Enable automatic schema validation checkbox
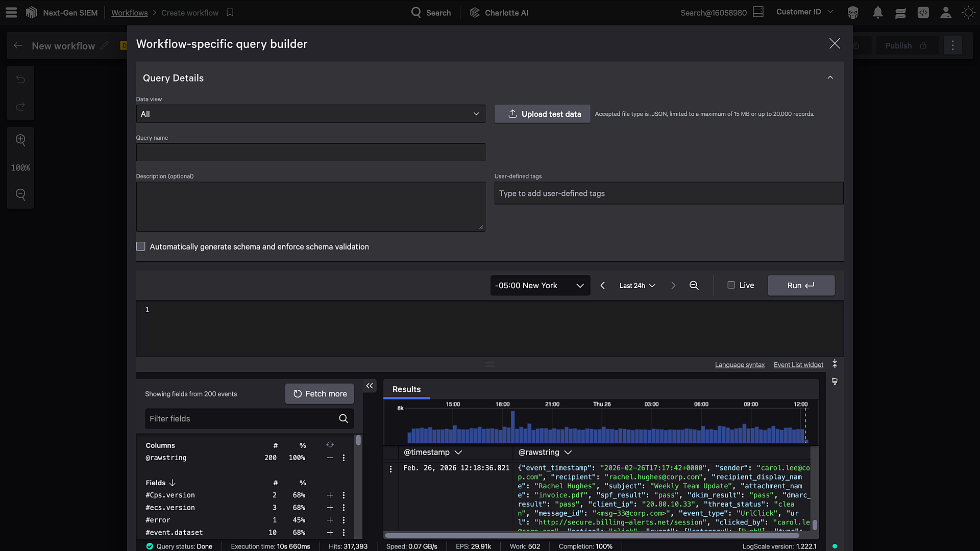 (141, 247)
